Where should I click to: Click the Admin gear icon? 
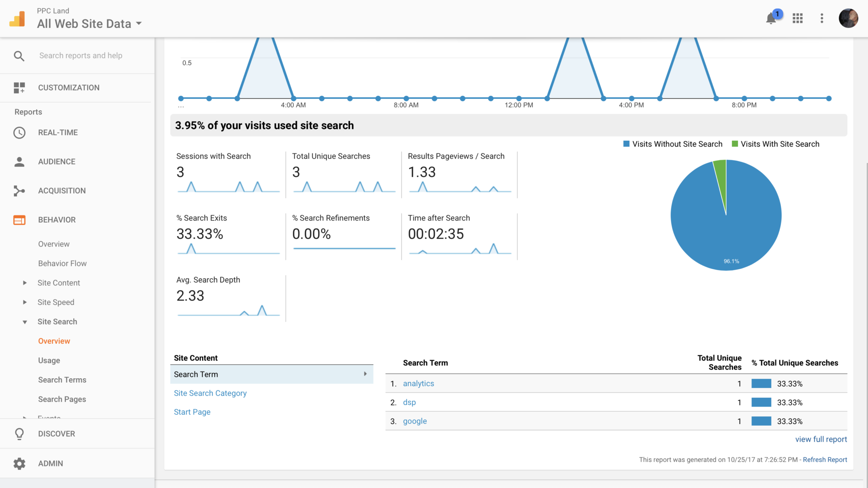(19, 463)
